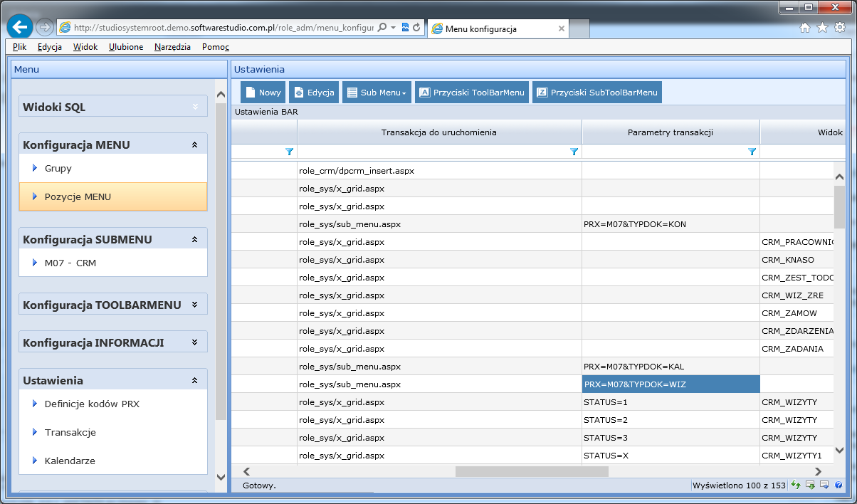Open Transakcje in the sidebar

113,432
